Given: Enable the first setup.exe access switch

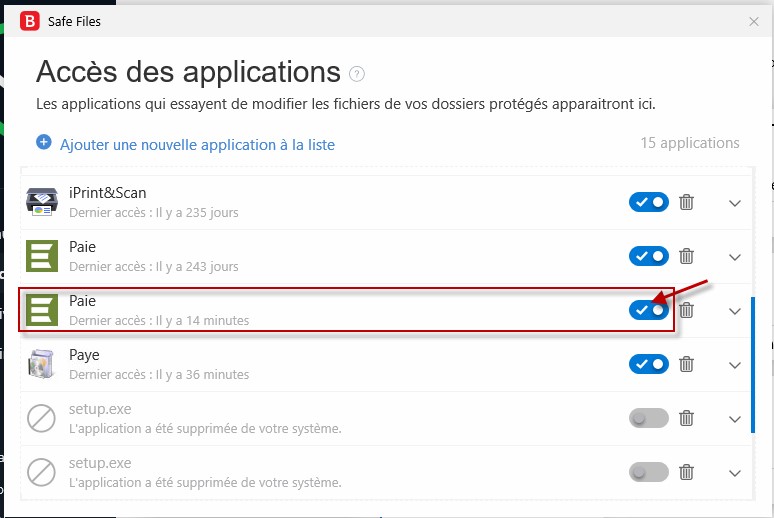Looking at the screenshot, I should pos(649,418).
